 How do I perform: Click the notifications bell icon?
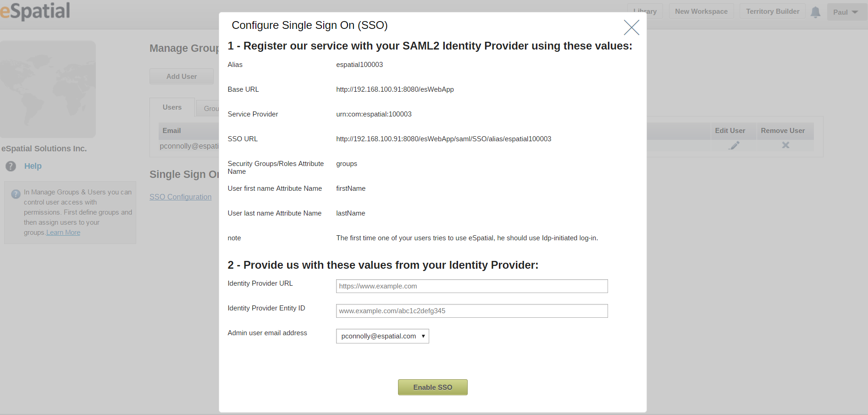coord(815,12)
